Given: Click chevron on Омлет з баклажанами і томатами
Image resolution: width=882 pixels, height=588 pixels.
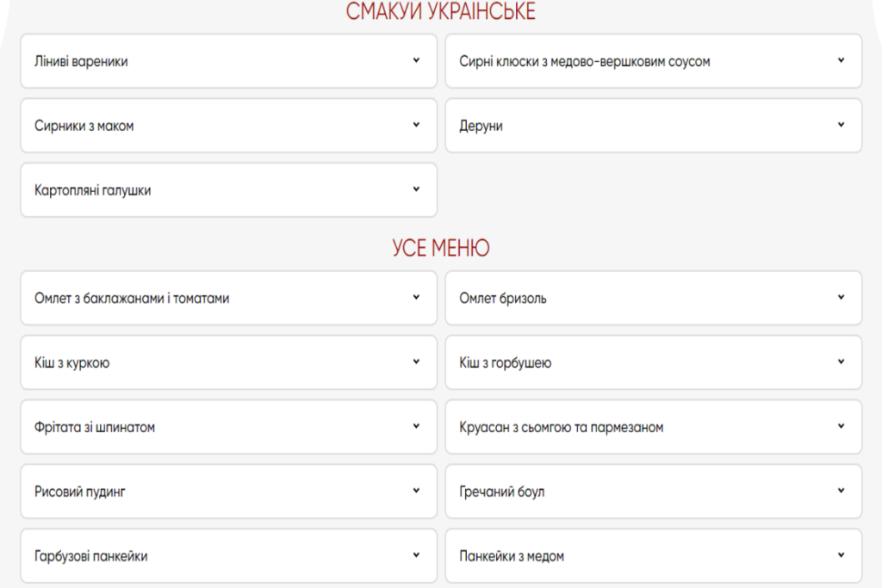Looking at the screenshot, I should pos(416,297).
